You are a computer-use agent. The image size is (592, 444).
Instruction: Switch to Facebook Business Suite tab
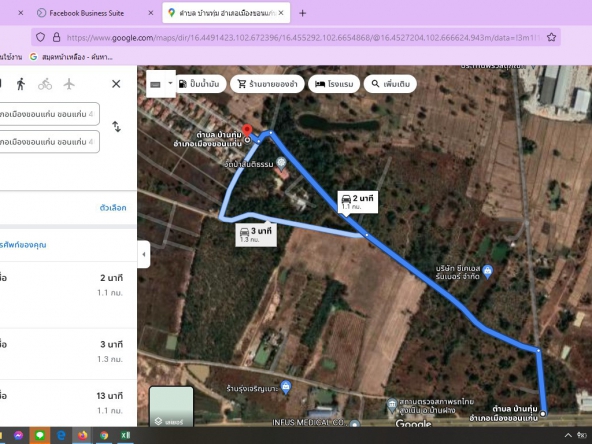pyautogui.click(x=86, y=13)
